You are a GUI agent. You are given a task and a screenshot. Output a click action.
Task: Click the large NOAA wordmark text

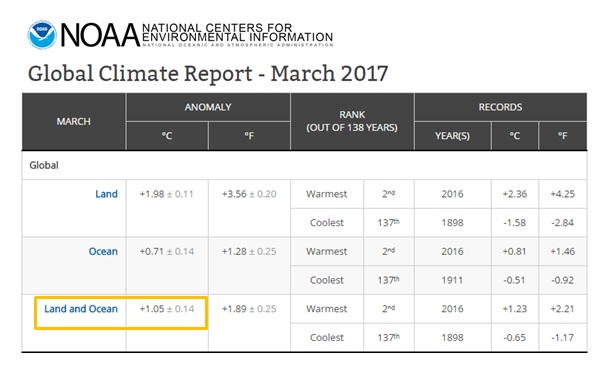[100, 35]
